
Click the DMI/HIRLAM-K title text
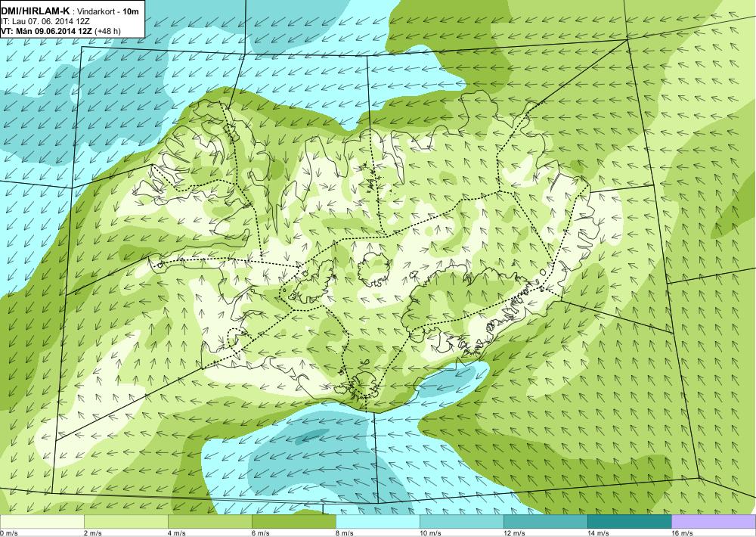coord(35,11)
